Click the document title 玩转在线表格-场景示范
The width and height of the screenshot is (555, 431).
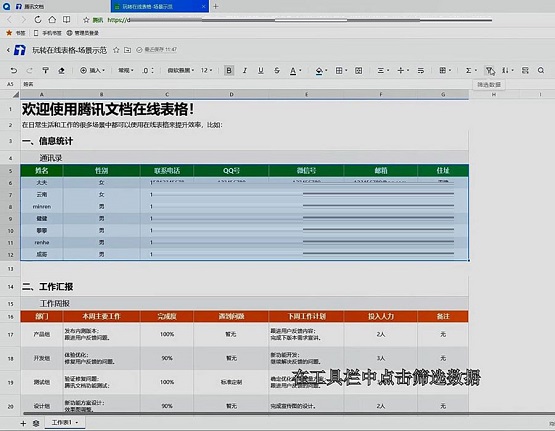tap(70, 50)
